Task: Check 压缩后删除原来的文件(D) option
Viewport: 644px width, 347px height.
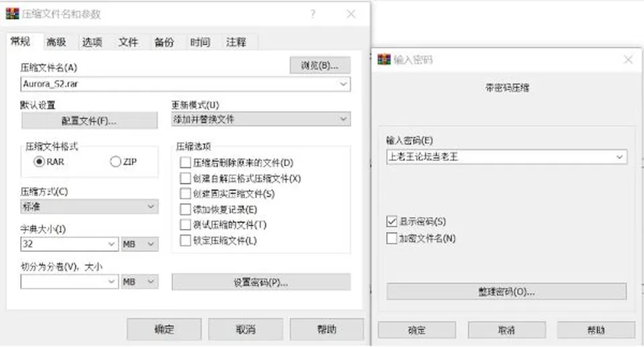Action: click(x=185, y=162)
